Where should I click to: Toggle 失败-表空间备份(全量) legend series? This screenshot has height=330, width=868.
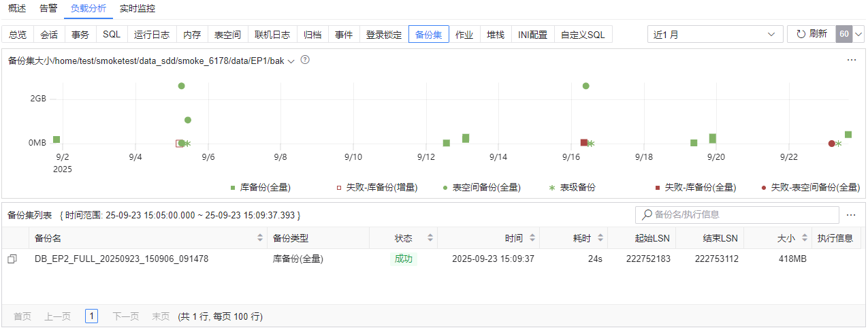coord(810,187)
